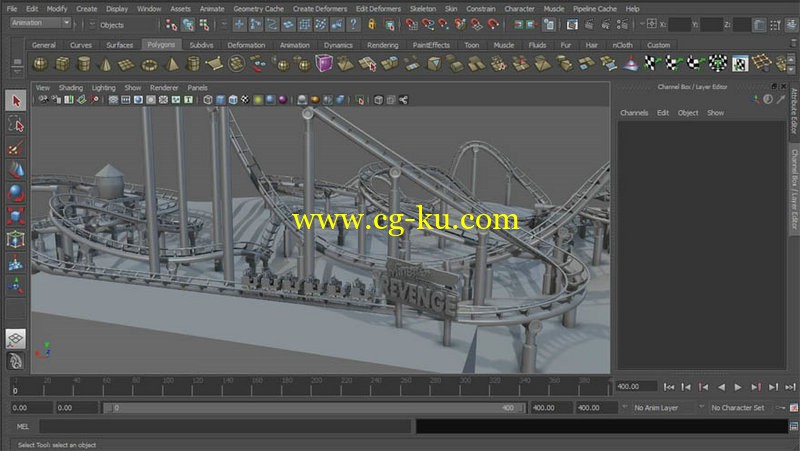This screenshot has width=800, height=451.
Task: Switch to the Surfaces shelf tab
Action: [119, 45]
